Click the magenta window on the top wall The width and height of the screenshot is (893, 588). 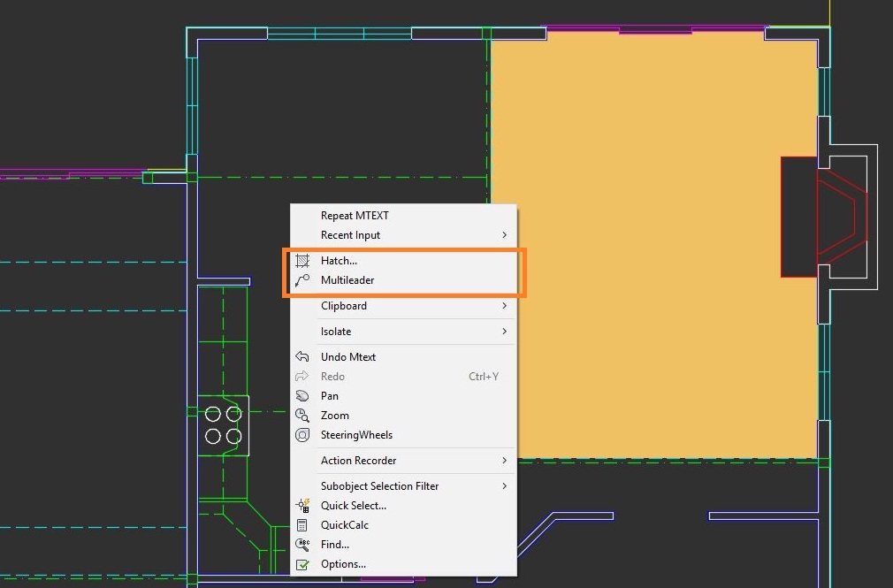click(x=655, y=30)
